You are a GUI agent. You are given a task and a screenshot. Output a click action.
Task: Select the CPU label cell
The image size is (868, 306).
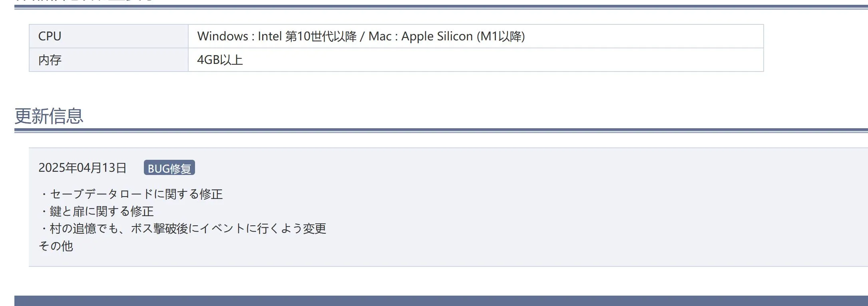pyautogui.click(x=109, y=36)
